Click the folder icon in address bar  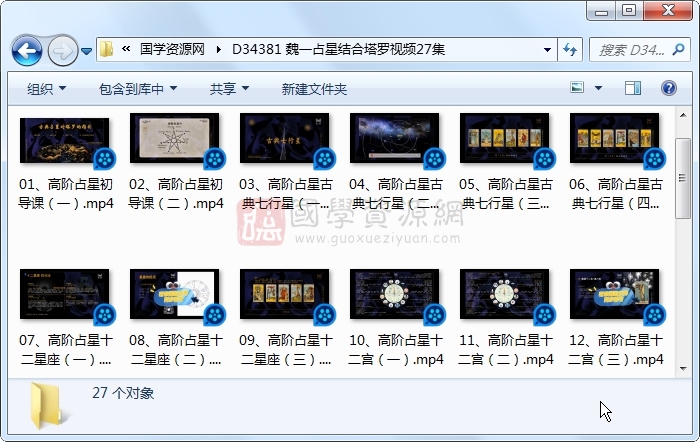pos(106,49)
